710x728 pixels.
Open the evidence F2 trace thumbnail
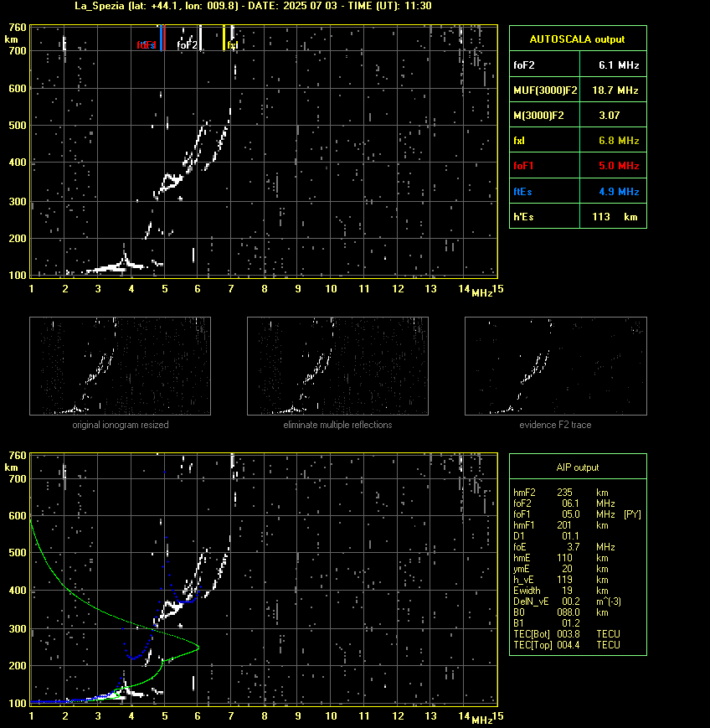point(556,366)
